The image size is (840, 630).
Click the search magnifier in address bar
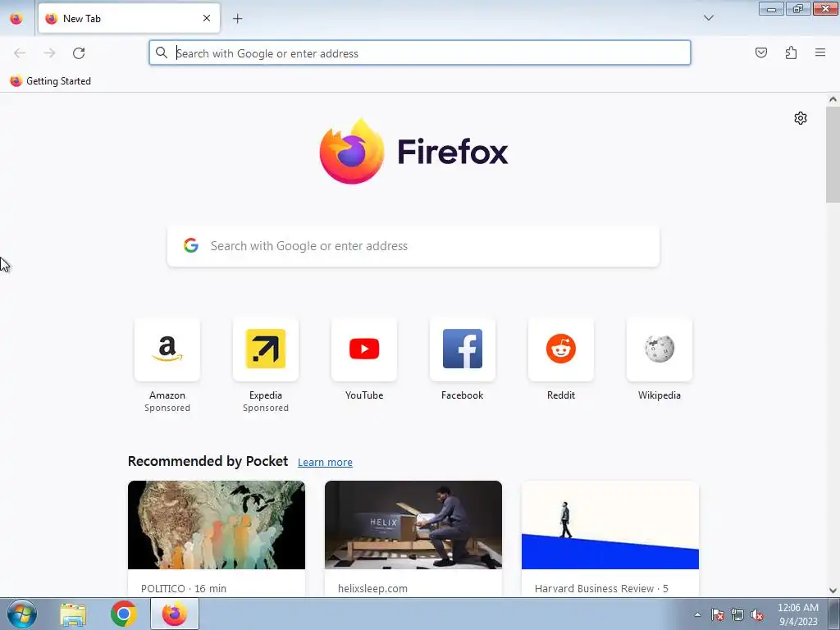(x=162, y=52)
